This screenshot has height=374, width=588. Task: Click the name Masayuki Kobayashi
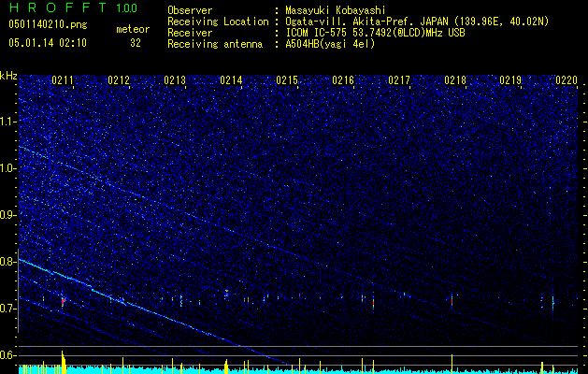(335, 10)
